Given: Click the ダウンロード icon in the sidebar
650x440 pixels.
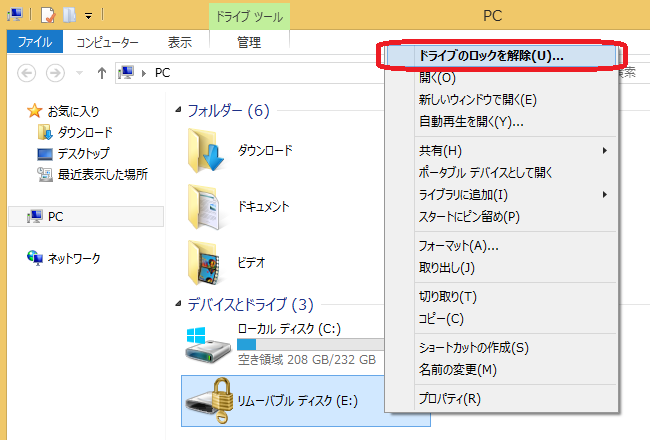Looking at the screenshot, I should (45, 132).
